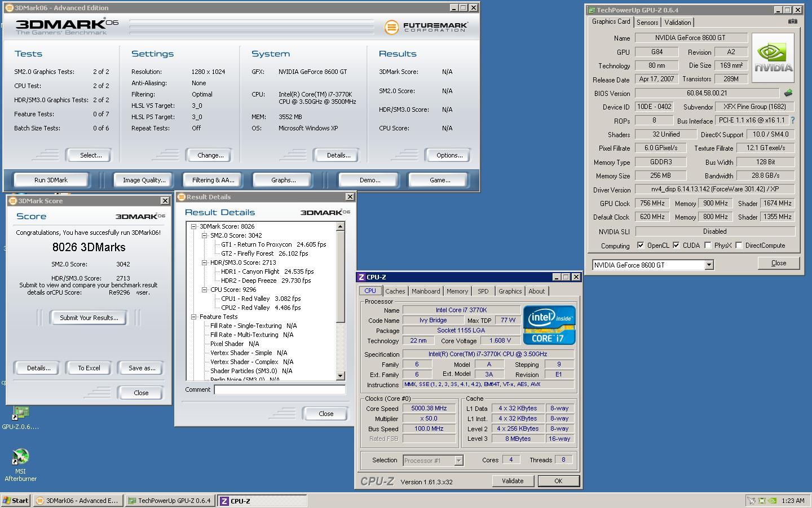Collapse the CPU Score tree node
This screenshot has width=812, height=508.
coord(204,290)
